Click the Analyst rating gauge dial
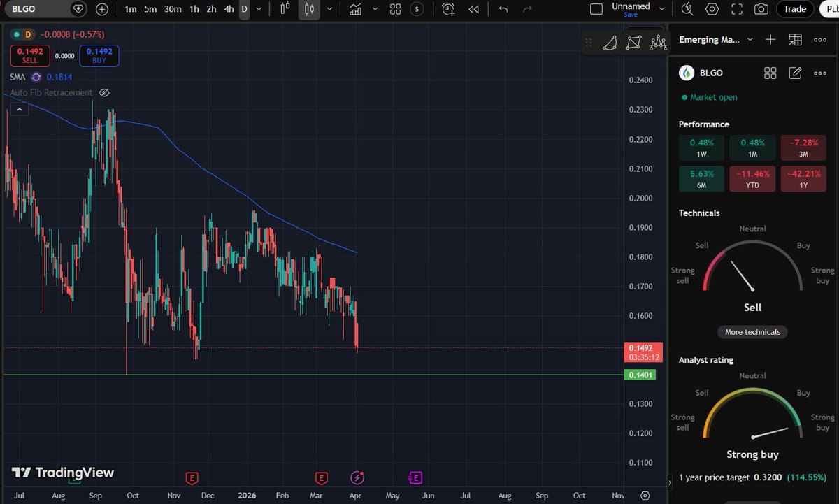The height and width of the screenshot is (504, 839). pos(752,414)
